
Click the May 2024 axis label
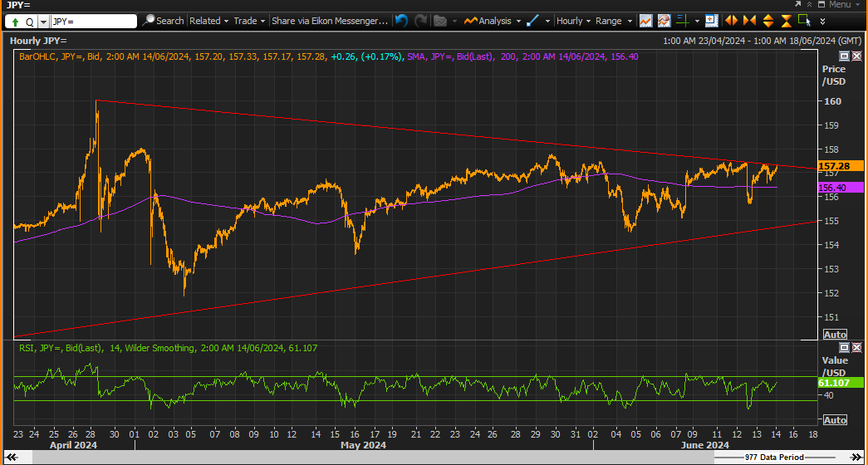click(x=363, y=445)
